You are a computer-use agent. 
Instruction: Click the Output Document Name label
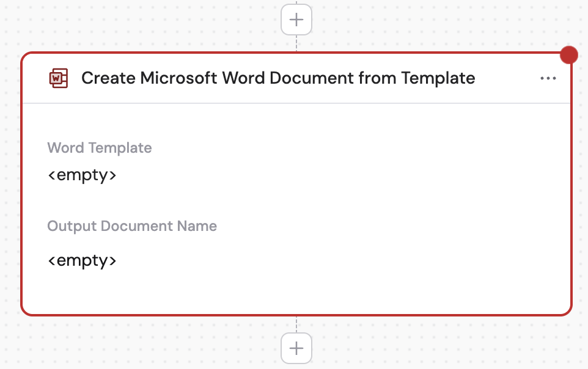tap(132, 226)
